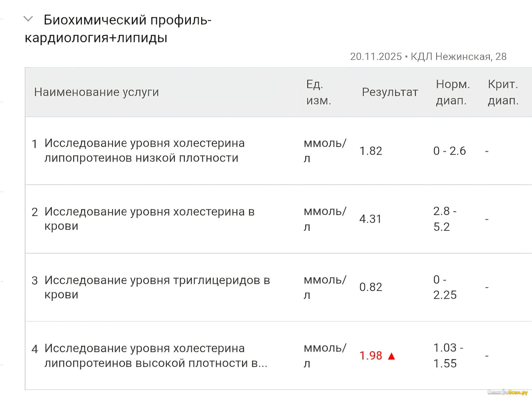The image size is (532, 399).
Task: Click the 0 - 2.6 normal range
Action: point(450,151)
